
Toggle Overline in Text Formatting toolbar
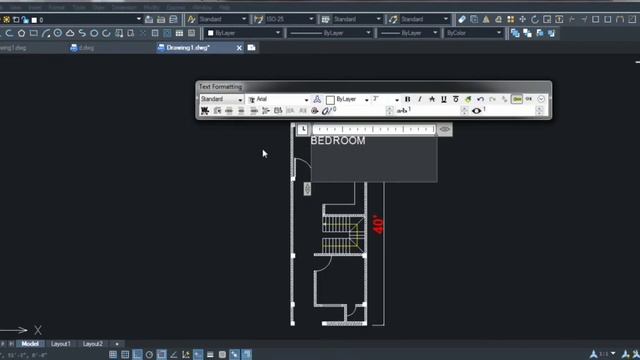pos(456,99)
